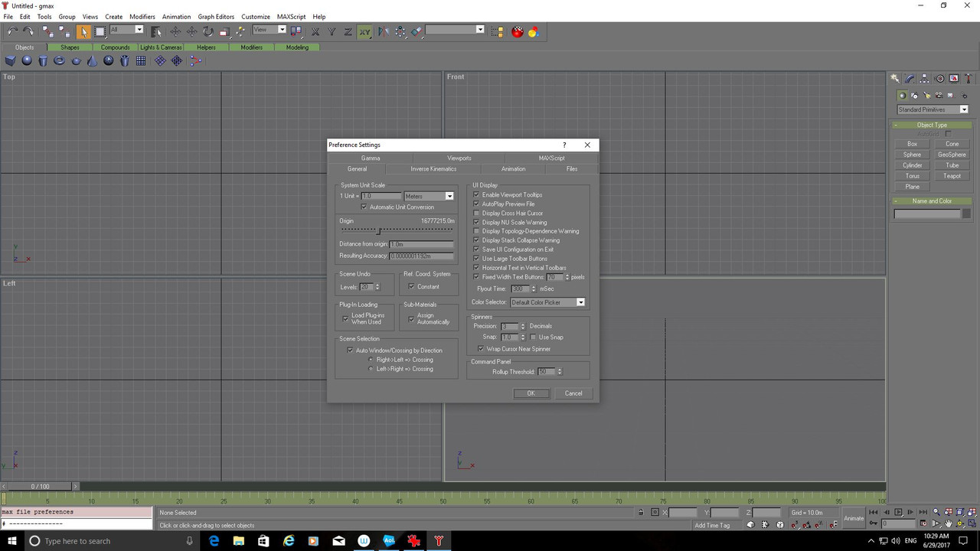Choose the rectangular Selection Region tool

100,31
